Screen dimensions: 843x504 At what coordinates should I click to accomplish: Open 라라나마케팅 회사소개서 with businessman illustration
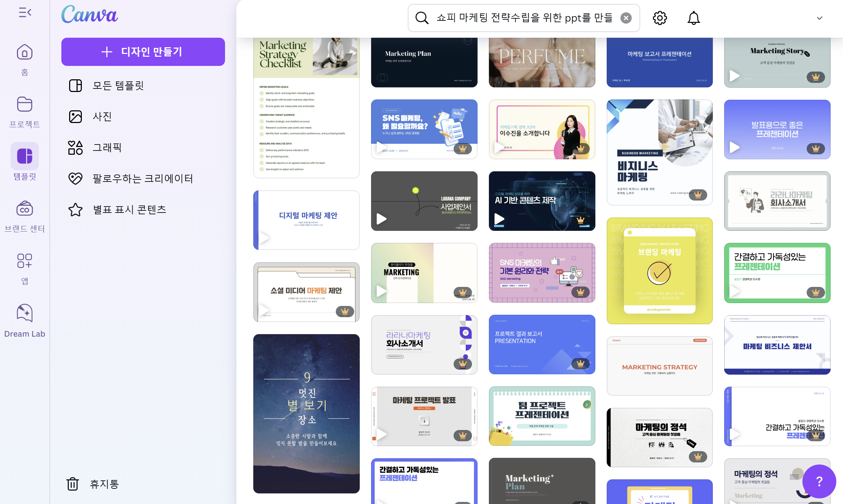pos(777,201)
